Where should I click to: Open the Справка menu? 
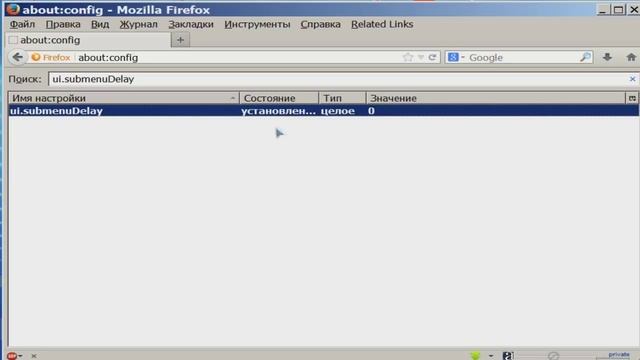320,24
